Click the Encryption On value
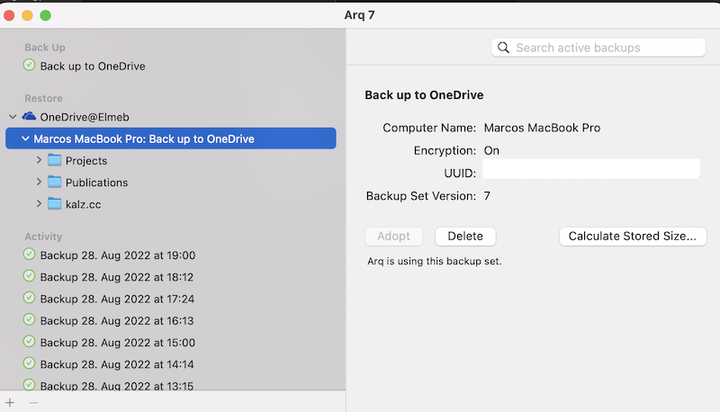 (491, 151)
